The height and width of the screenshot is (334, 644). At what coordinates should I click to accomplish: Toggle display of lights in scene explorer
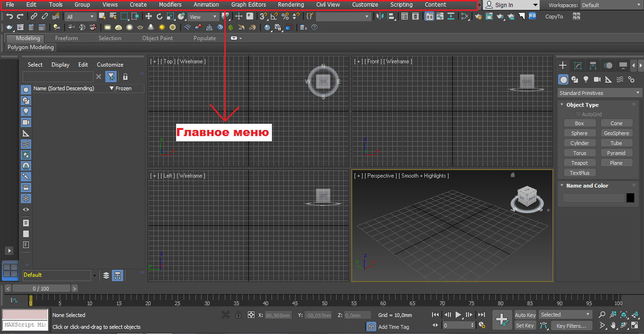tap(26, 111)
